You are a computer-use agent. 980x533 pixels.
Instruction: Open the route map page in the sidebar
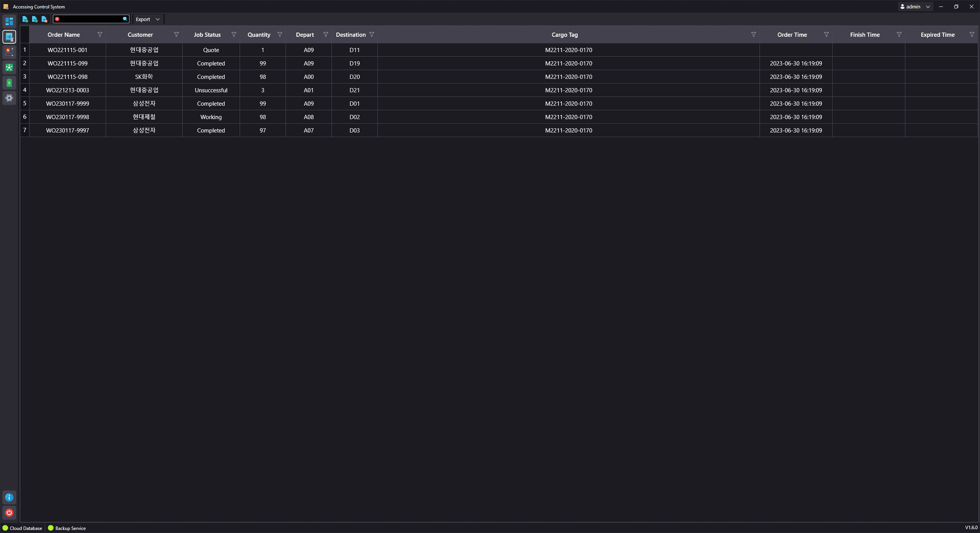pyautogui.click(x=9, y=52)
